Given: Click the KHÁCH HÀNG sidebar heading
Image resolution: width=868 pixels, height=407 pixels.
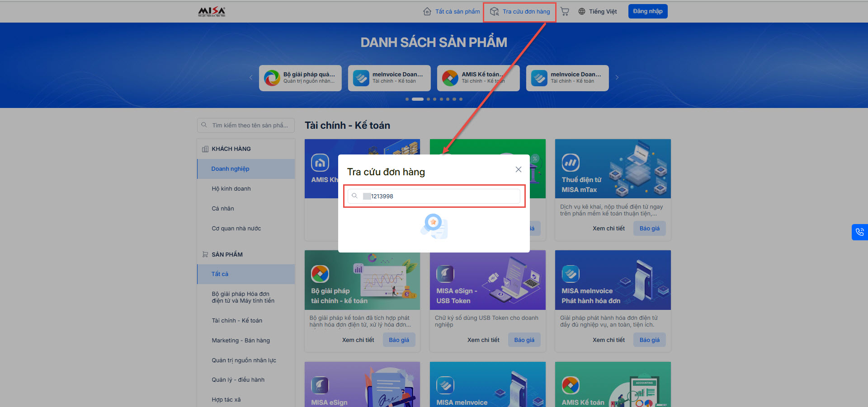Looking at the screenshot, I should (x=231, y=149).
